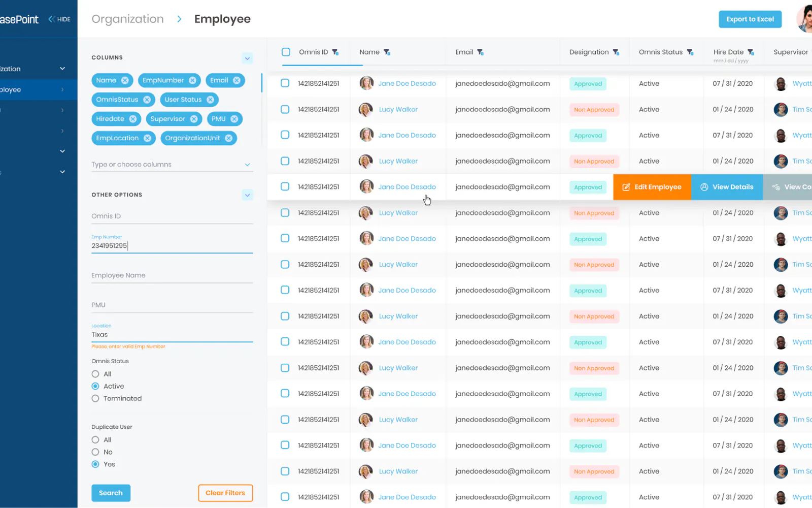The height and width of the screenshot is (508, 812).
Task: Click the HIDE sidebar label
Action: point(64,19)
